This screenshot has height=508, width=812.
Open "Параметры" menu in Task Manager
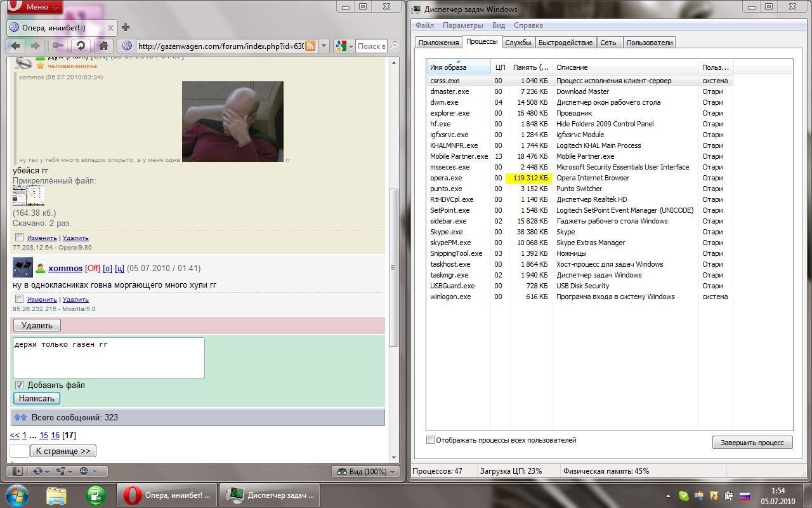pos(463,25)
